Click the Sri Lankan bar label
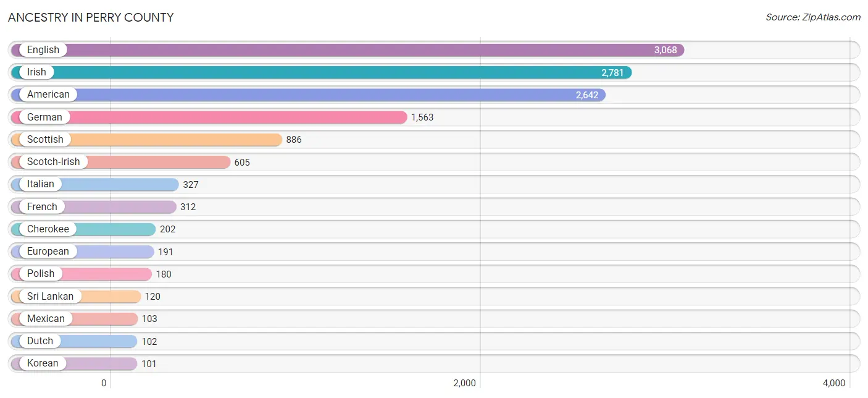 coord(50,296)
